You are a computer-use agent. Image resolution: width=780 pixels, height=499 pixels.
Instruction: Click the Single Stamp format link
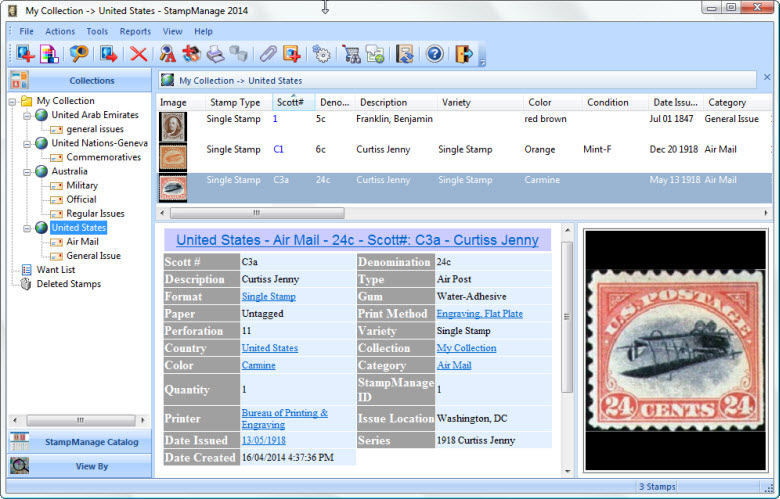(x=269, y=297)
